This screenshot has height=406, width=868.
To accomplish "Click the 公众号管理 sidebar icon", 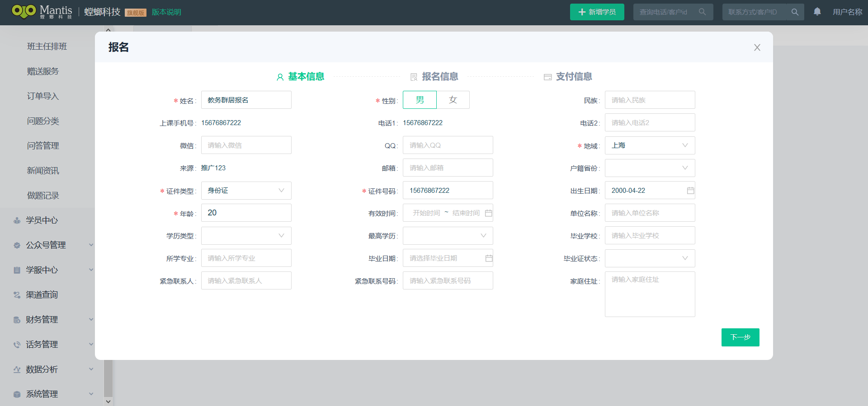I will click(x=17, y=245).
